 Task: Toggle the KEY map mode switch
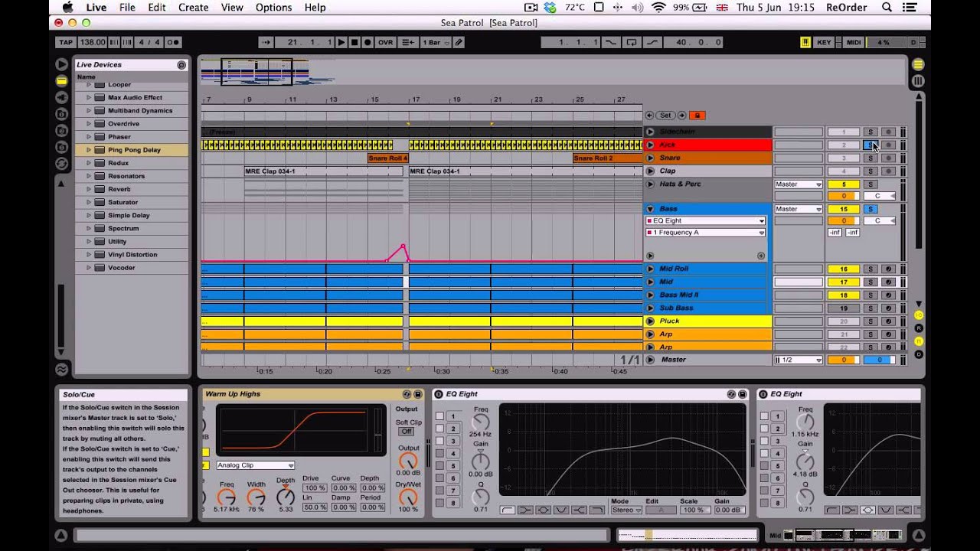tap(824, 42)
